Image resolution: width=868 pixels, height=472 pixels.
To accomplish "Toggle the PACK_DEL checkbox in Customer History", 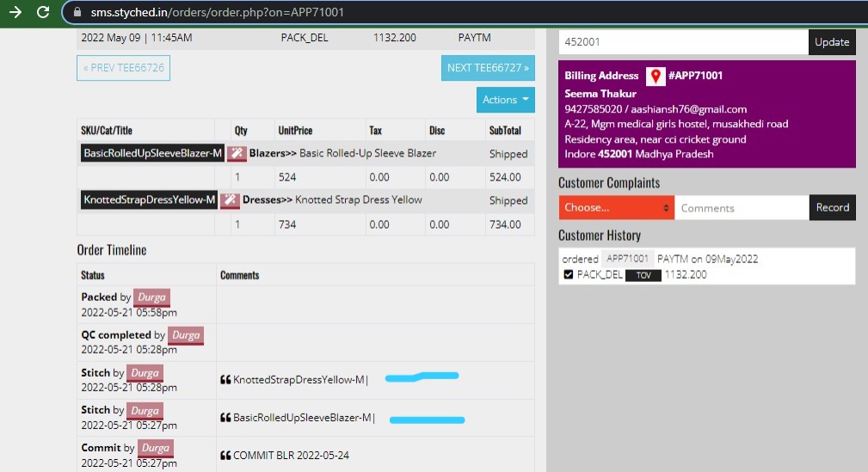I will pyautogui.click(x=569, y=274).
